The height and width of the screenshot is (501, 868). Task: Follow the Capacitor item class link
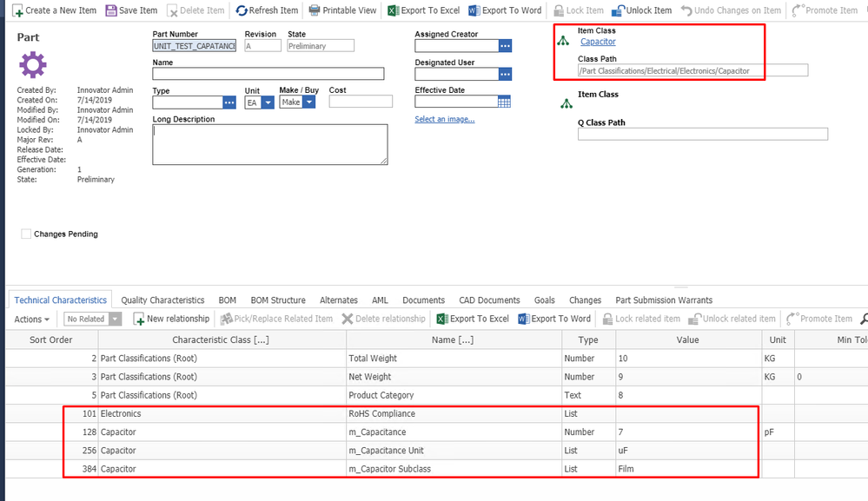[x=598, y=42]
